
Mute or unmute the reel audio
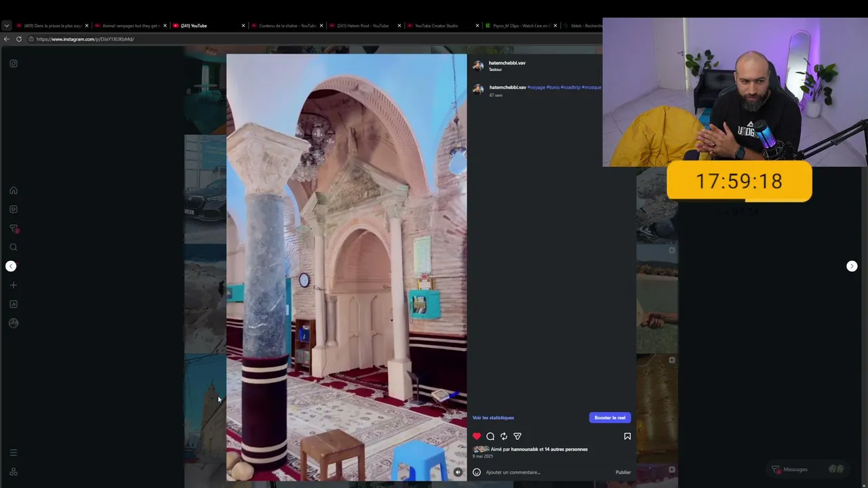click(x=458, y=472)
